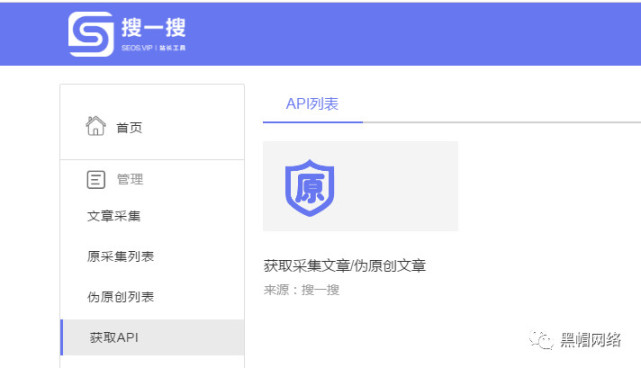
Task: Click the S-shaped site logo icon
Action: (91, 34)
